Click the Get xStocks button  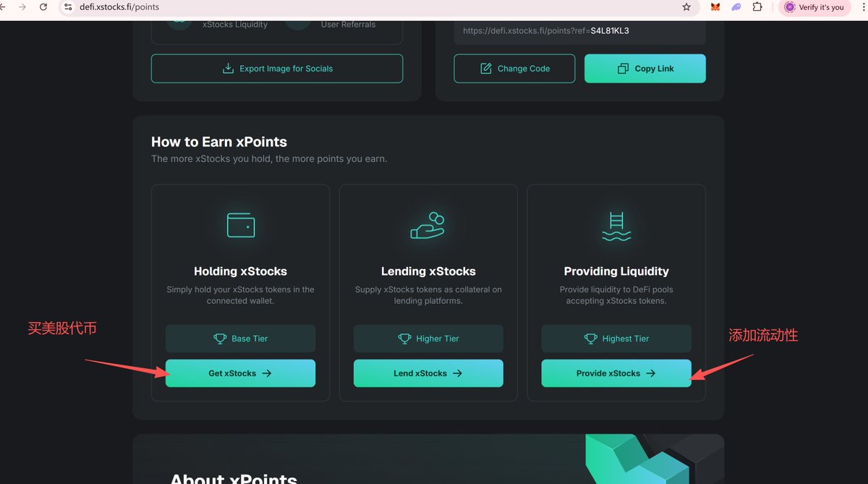(241, 373)
